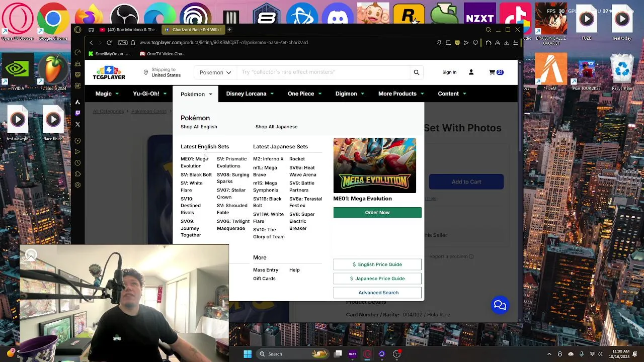Image resolution: width=644 pixels, height=362 pixels.
Task: Click the TCGplayer logo
Action: point(109,72)
